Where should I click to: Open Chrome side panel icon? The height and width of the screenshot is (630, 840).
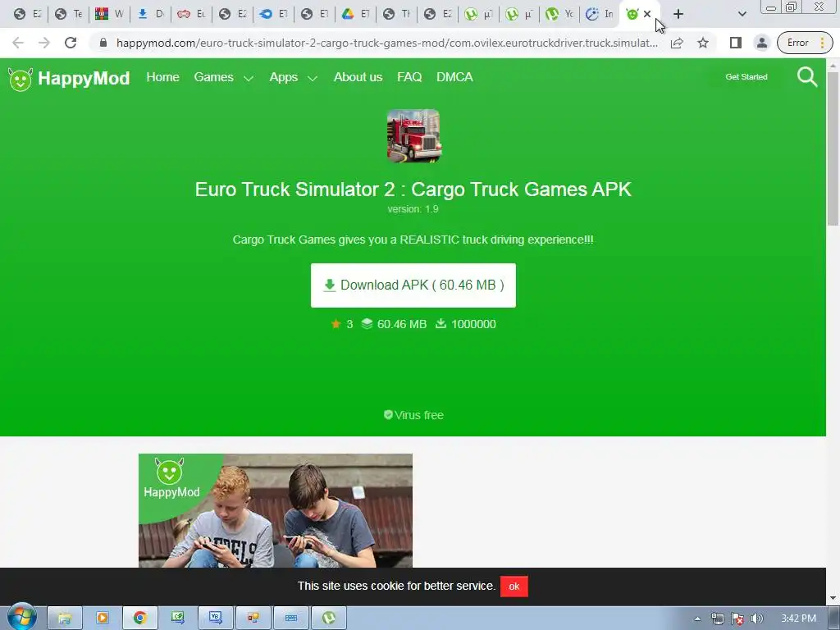pos(736,43)
